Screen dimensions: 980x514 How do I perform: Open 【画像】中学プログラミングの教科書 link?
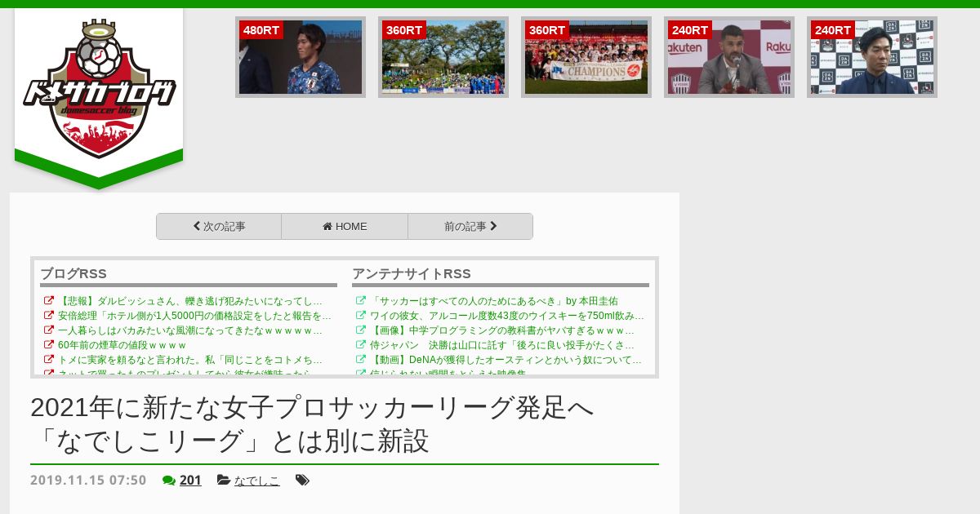click(x=502, y=330)
